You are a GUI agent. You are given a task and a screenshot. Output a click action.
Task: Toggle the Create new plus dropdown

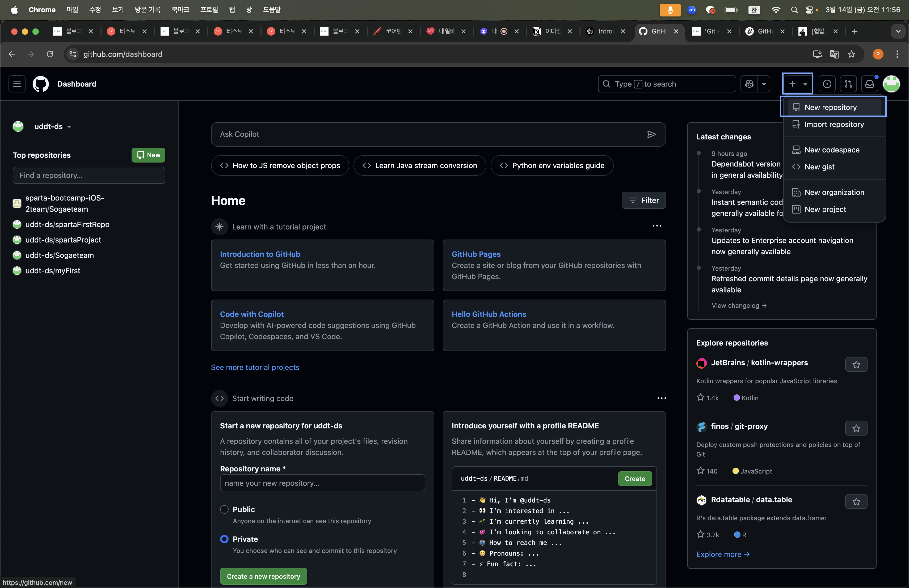coord(797,84)
